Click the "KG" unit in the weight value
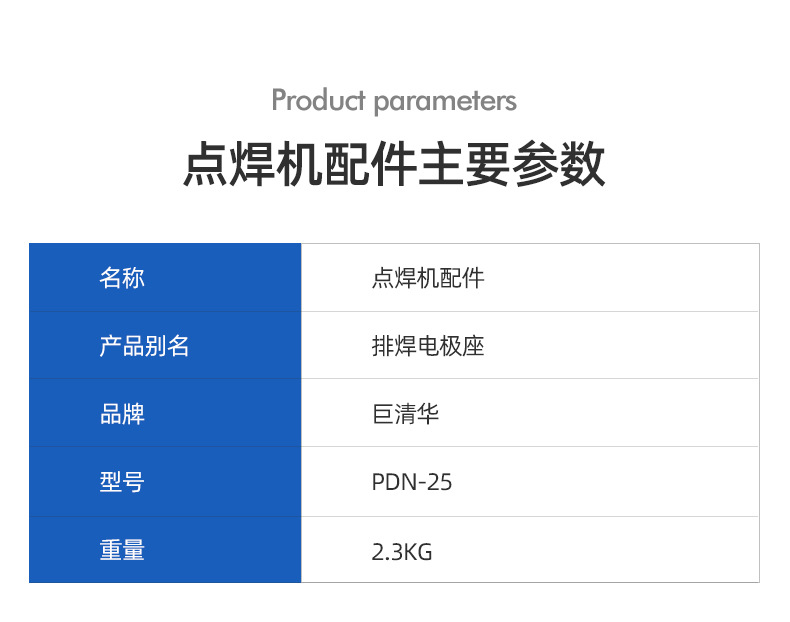Viewport: 790px width, 622px height. pos(420,551)
